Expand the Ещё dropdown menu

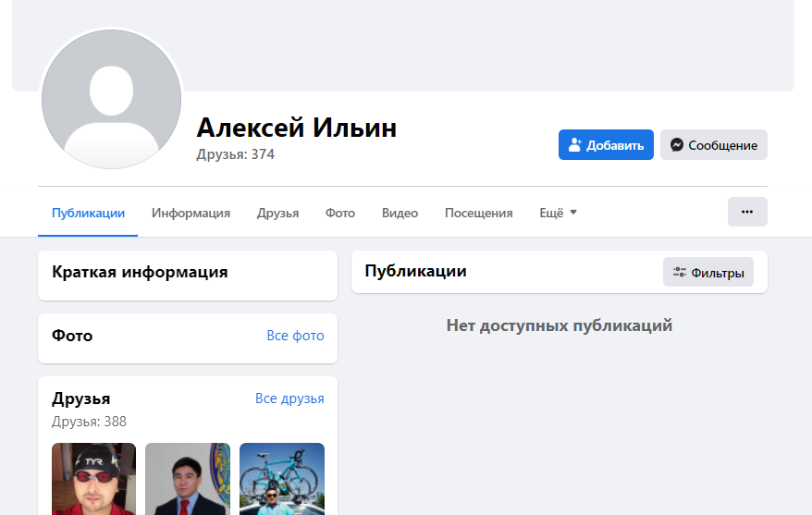click(558, 213)
